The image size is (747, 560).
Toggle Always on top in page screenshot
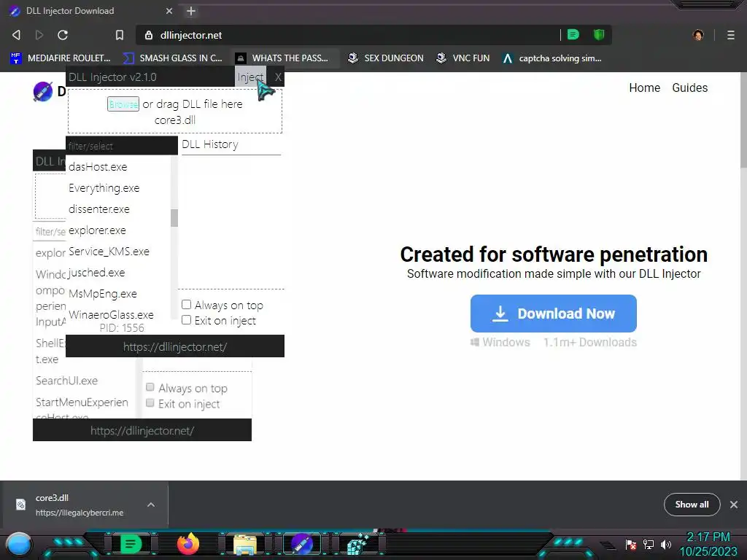(150, 386)
